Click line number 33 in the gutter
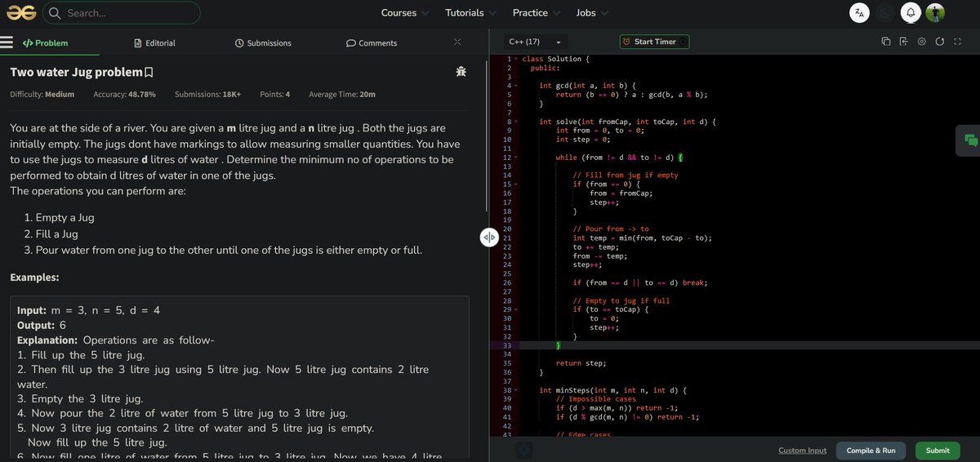980x462 pixels. 506,345
